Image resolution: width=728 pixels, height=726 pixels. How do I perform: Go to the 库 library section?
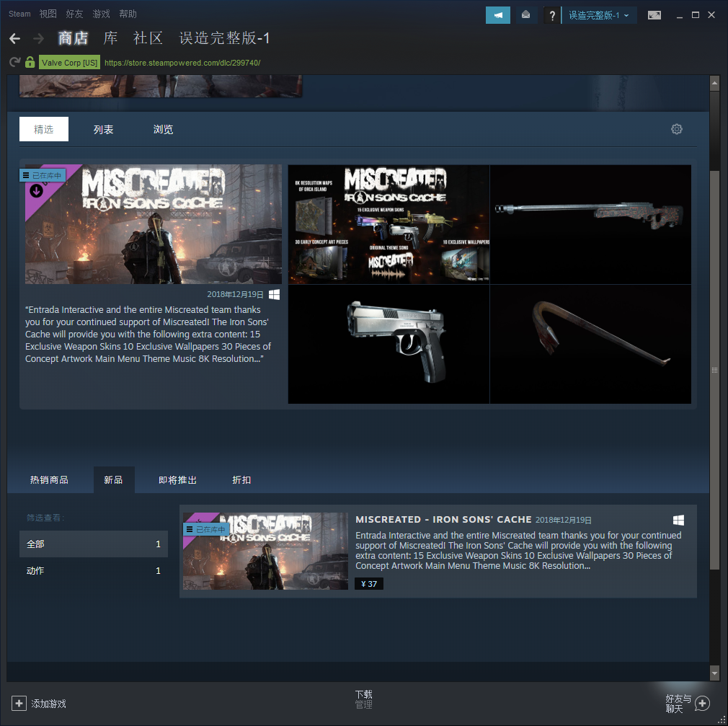pos(110,38)
